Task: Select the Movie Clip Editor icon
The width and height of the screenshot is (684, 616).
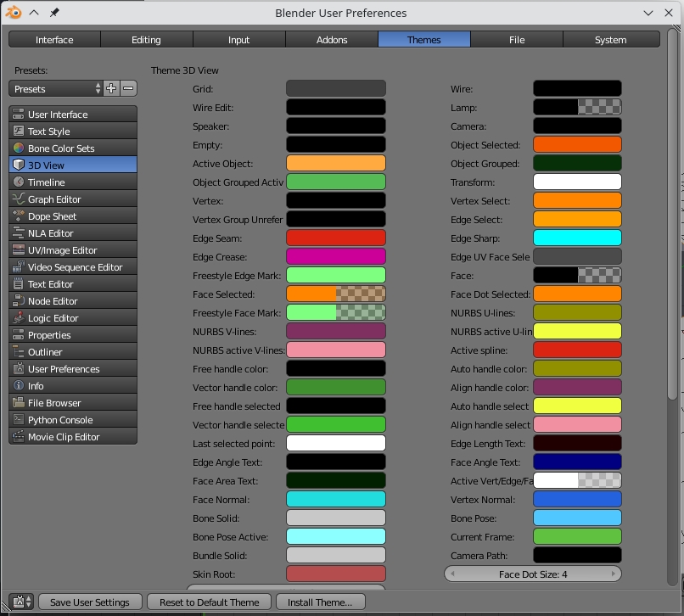Action: click(19, 437)
